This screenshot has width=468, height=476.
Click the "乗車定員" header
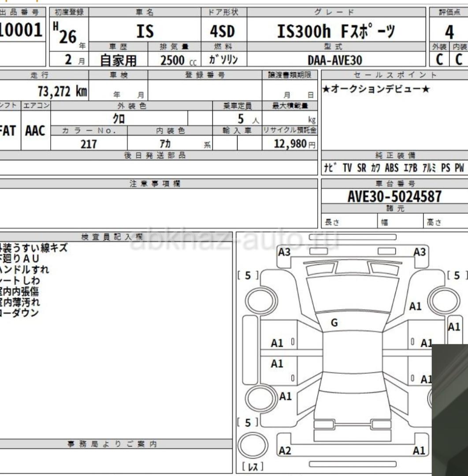(x=238, y=106)
